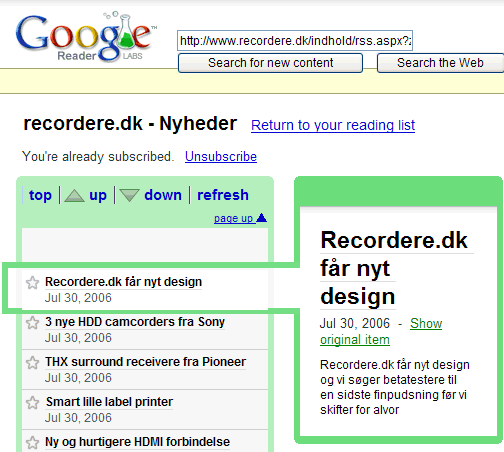Click the 'recordere.dk - Nyheder' feed title

(x=130, y=124)
